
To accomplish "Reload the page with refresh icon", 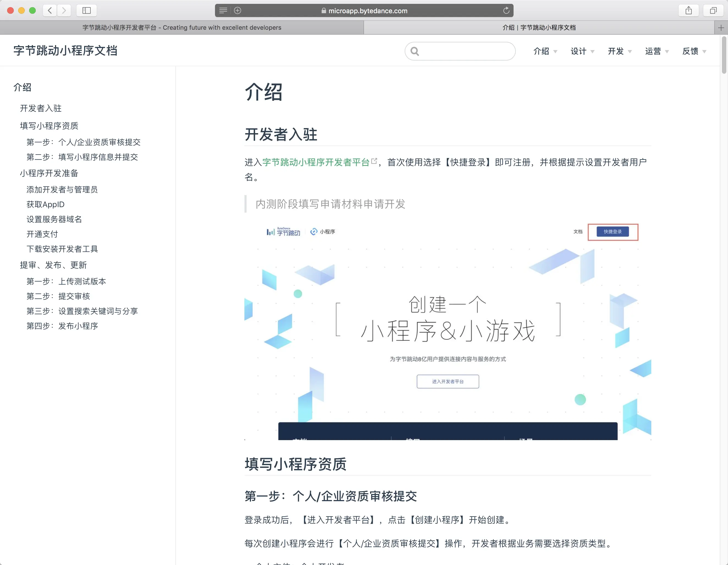I will click(x=506, y=10).
